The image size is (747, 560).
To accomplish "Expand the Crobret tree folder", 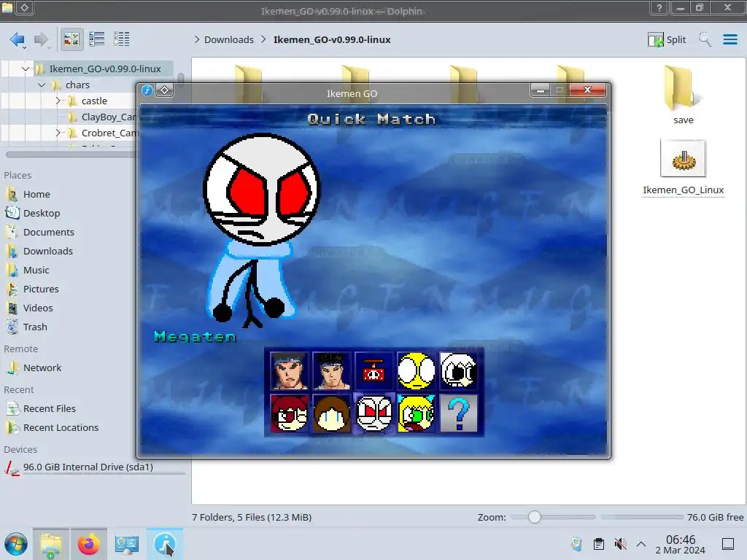I will (x=58, y=133).
